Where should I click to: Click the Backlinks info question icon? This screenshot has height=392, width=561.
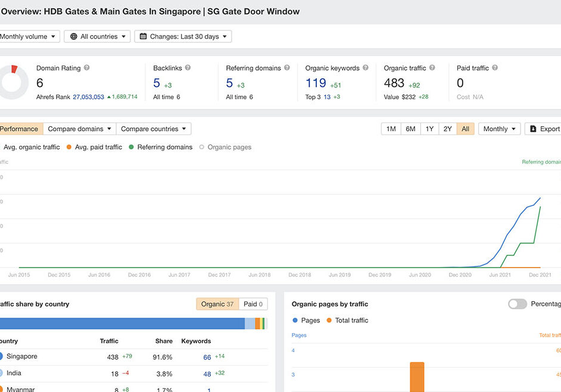188,68
